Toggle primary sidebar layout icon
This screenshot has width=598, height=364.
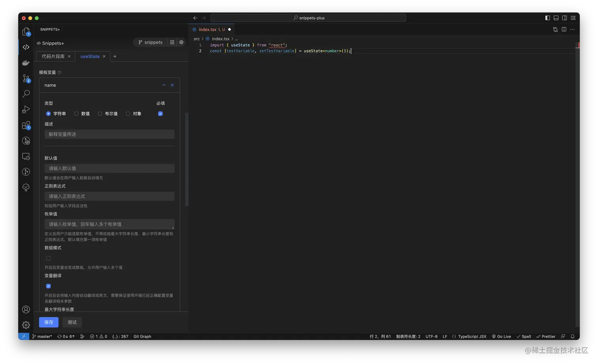(x=547, y=18)
